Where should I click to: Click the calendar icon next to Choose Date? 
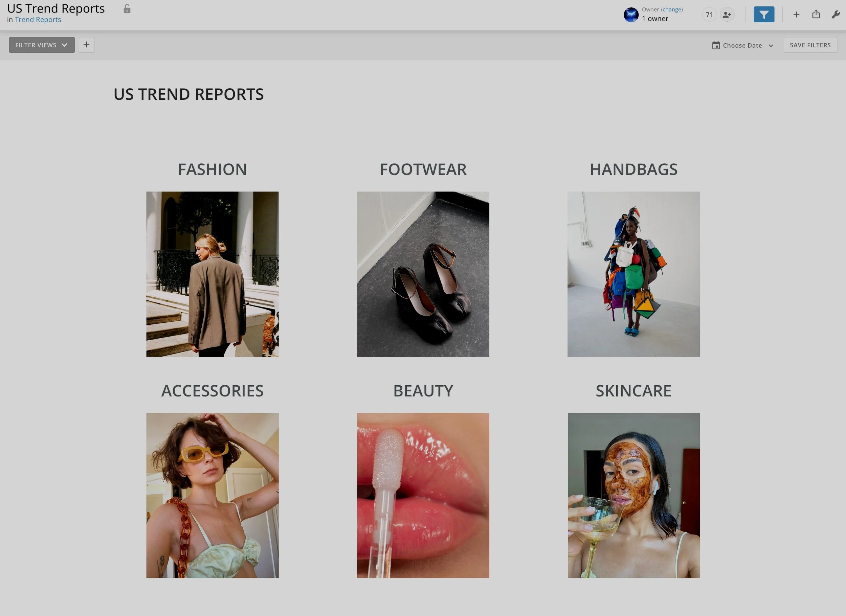click(x=715, y=45)
